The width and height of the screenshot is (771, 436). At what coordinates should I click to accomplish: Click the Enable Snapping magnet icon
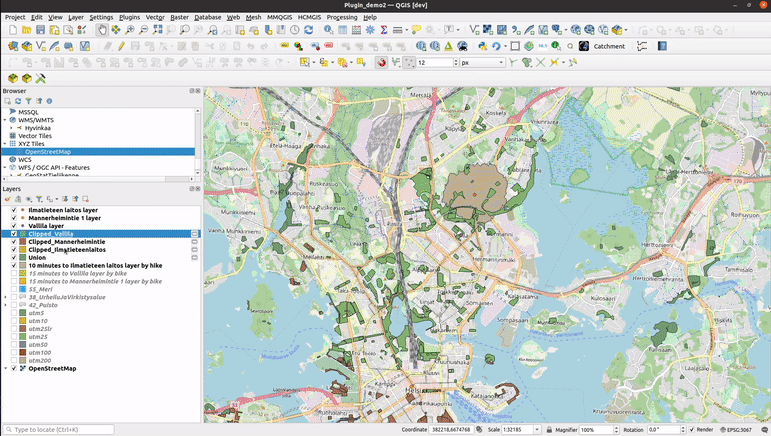point(381,62)
